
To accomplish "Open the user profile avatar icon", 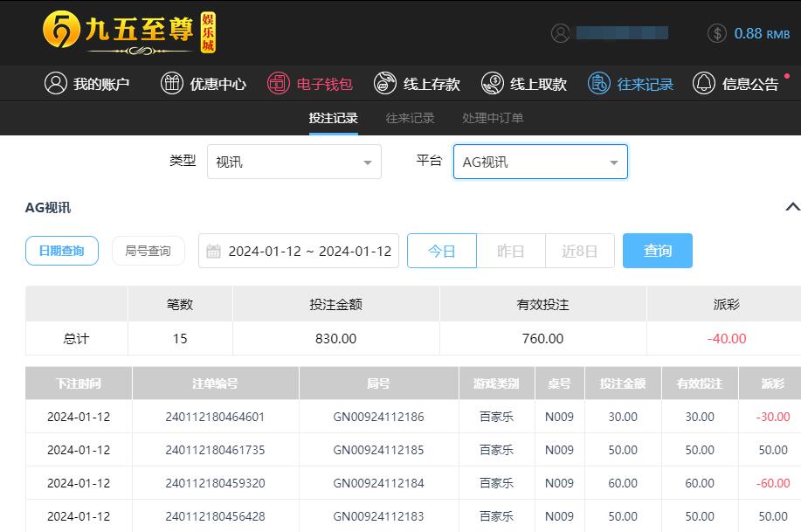I will [561, 33].
